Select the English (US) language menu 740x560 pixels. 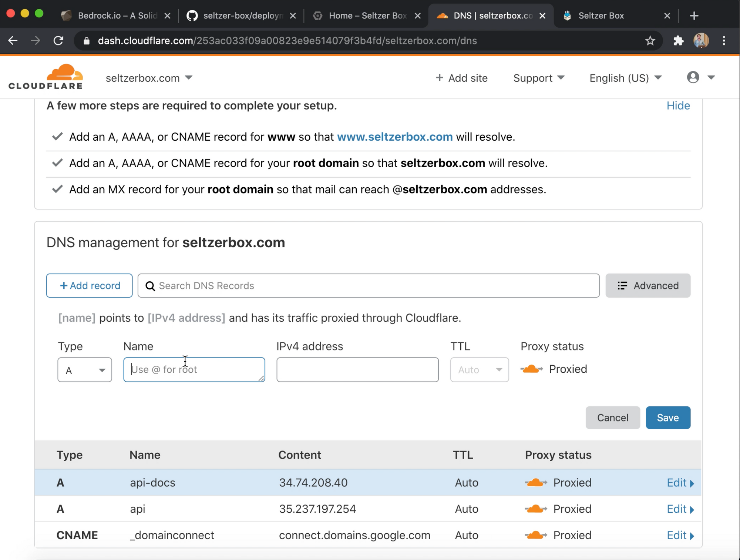[625, 77]
